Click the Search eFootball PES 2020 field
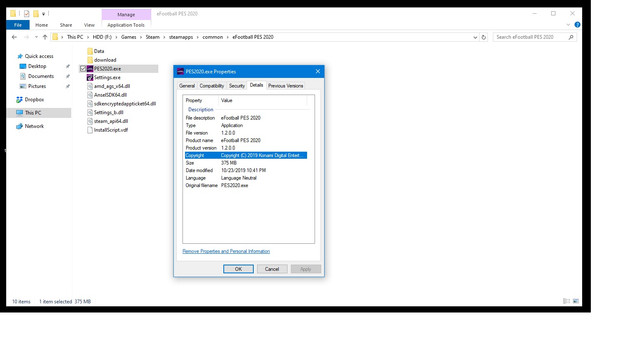This screenshot has width=640, height=360. click(535, 37)
